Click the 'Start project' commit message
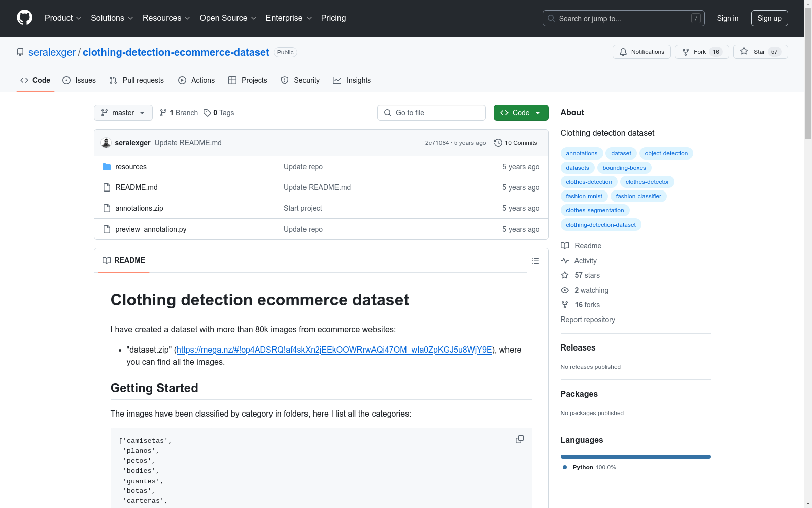812x508 pixels. coord(303,208)
